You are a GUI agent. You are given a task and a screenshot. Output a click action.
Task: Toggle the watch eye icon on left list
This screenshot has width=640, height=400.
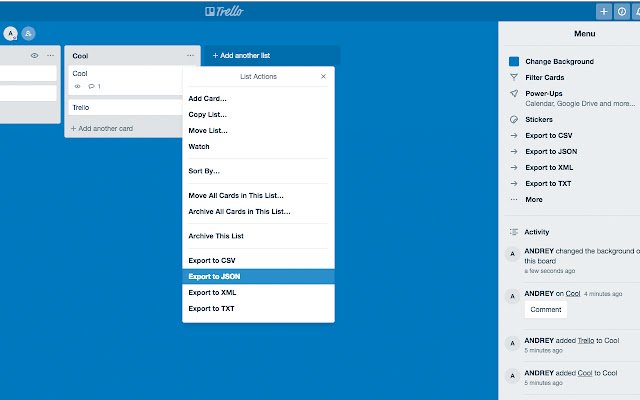click(x=34, y=55)
